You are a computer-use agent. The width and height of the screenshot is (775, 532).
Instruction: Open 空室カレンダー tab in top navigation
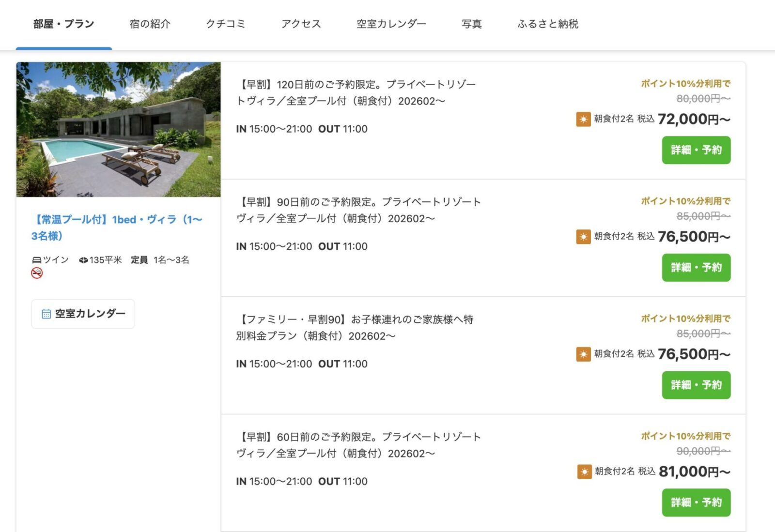click(391, 24)
